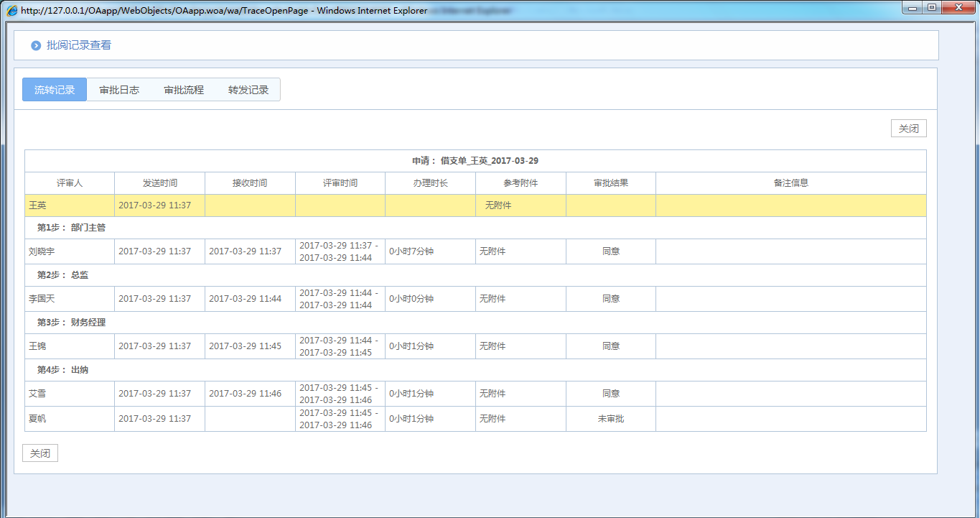Go to the 转发记录 tab

248,90
